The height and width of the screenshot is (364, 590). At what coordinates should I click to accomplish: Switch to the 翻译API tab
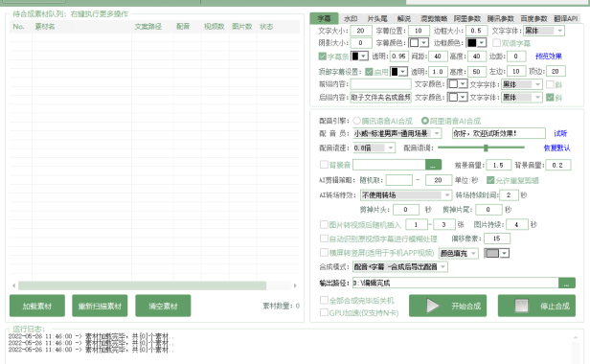(x=565, y=18)
